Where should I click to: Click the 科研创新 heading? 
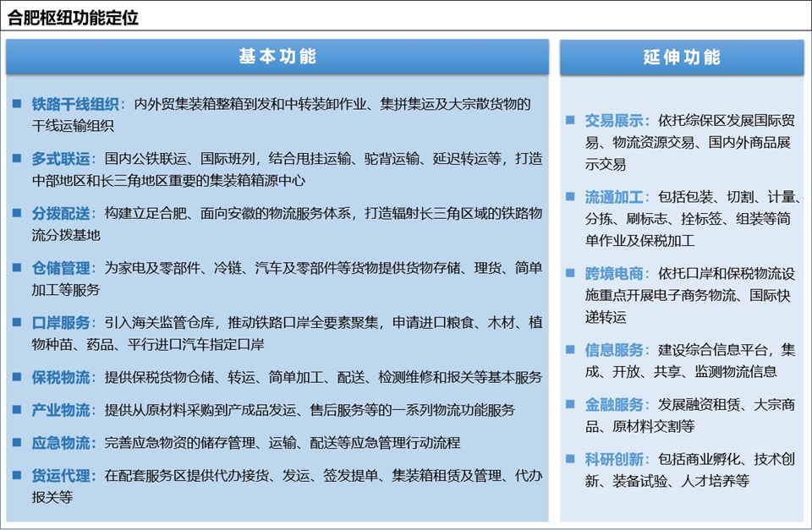click(614, 459)
